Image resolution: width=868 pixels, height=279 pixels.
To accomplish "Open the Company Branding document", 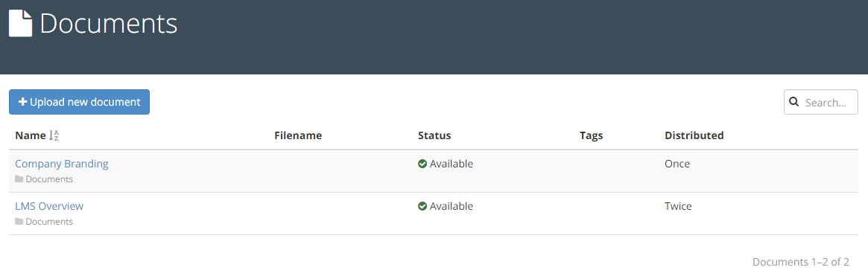I will (61, 164).
